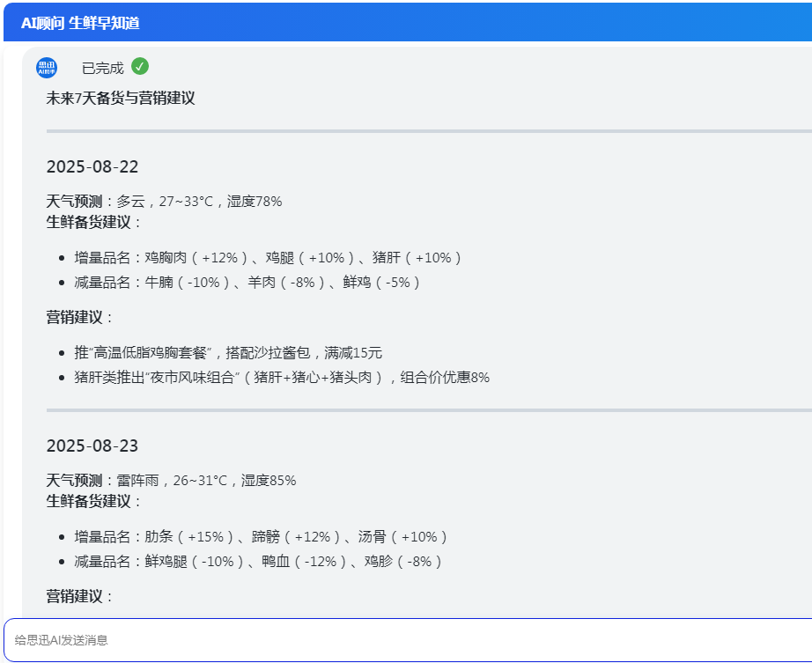Click the 多云 27~33°C weather forecast line
This screenshot has width=812, height=663.
click(x=164, y=202)
